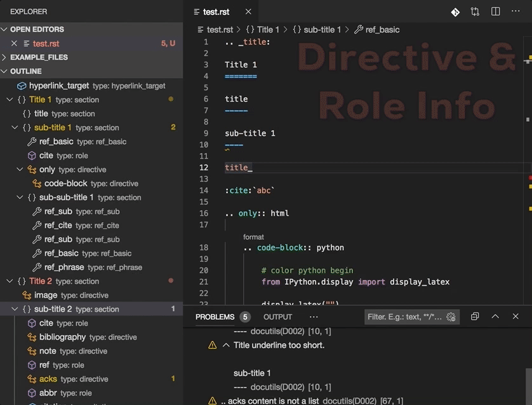Expand the EXAMPLE_FILES section

(x=4, y=57)
